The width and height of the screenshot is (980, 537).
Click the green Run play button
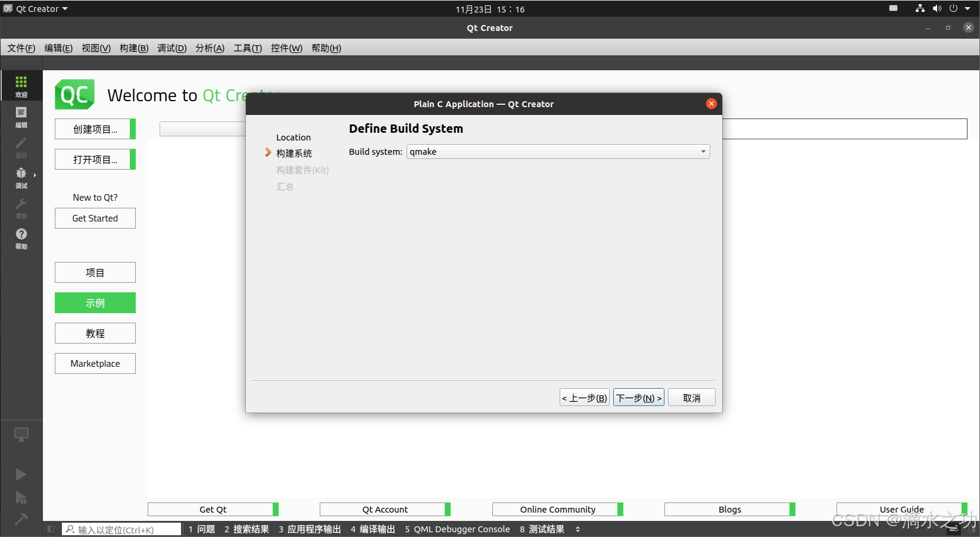click(x=21, y=474)
